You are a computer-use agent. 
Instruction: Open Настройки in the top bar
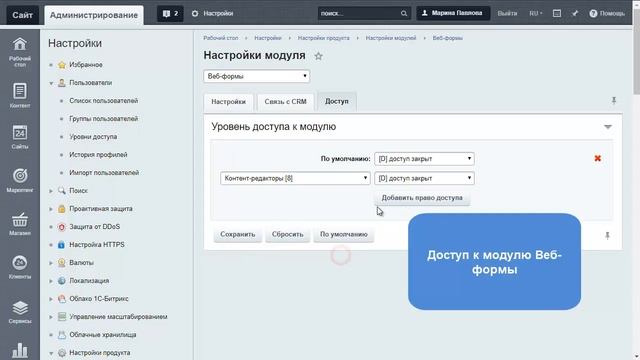tap(213, 13)
